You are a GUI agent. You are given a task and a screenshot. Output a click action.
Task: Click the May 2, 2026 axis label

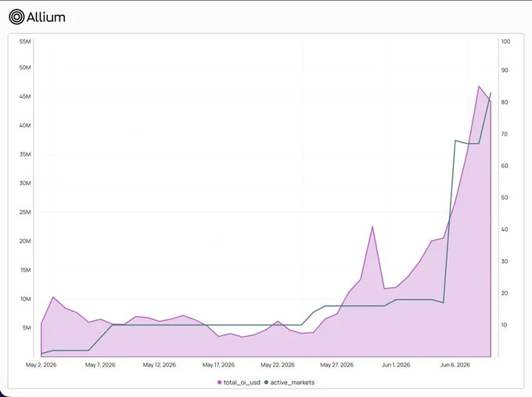41,365
